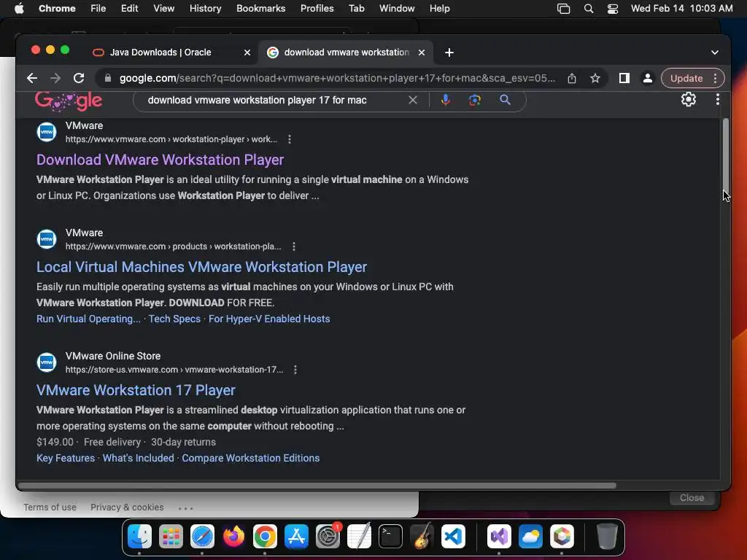Open VMware Workstation 17 Player result
The image size is (747, 560).
(x=136, y=390)
